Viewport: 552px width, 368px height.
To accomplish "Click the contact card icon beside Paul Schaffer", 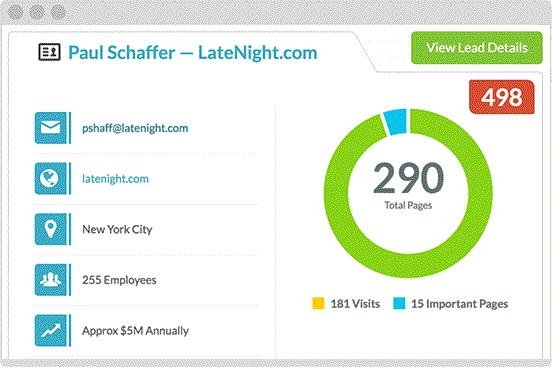I will [x=49, y=52].
